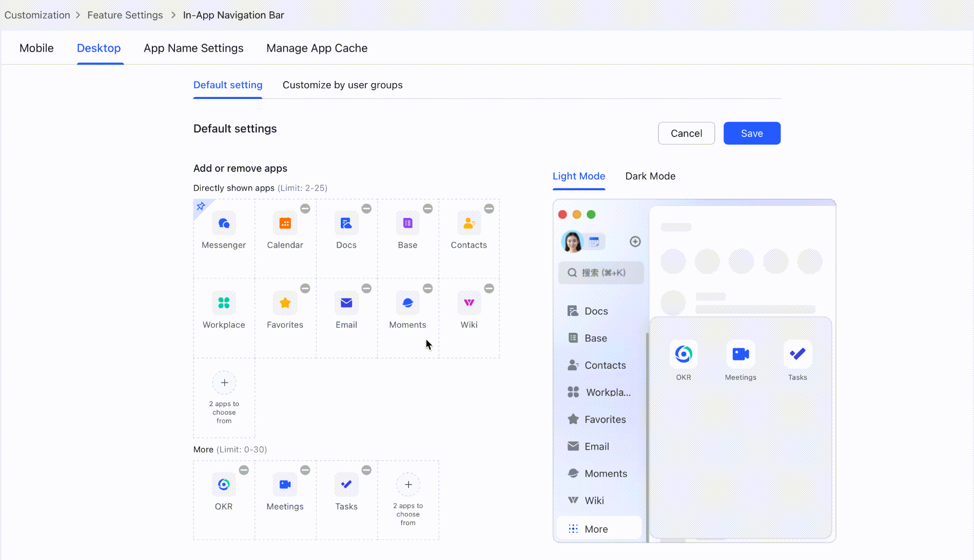Open the App Name Settings tab
974x560 pixels.
coord(193,48)
